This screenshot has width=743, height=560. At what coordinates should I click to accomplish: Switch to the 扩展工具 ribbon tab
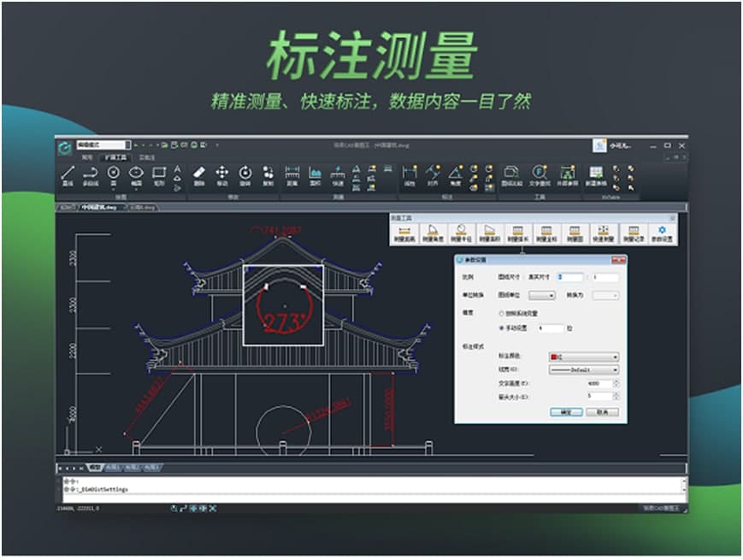point(114,157)
